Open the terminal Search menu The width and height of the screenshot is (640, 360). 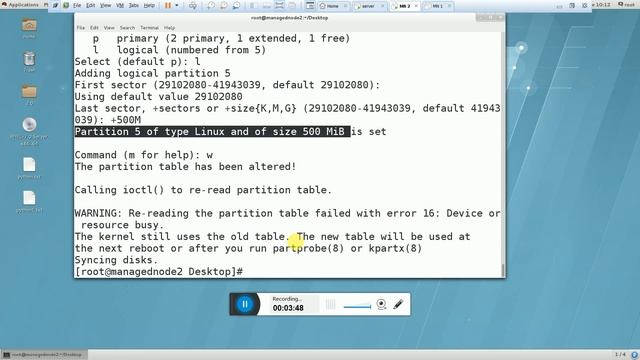127,28
